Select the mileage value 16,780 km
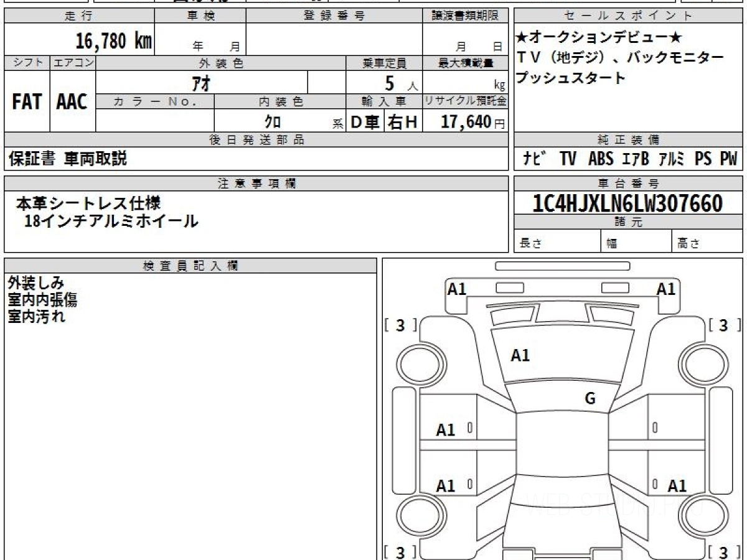 click(x=114, y=41)
